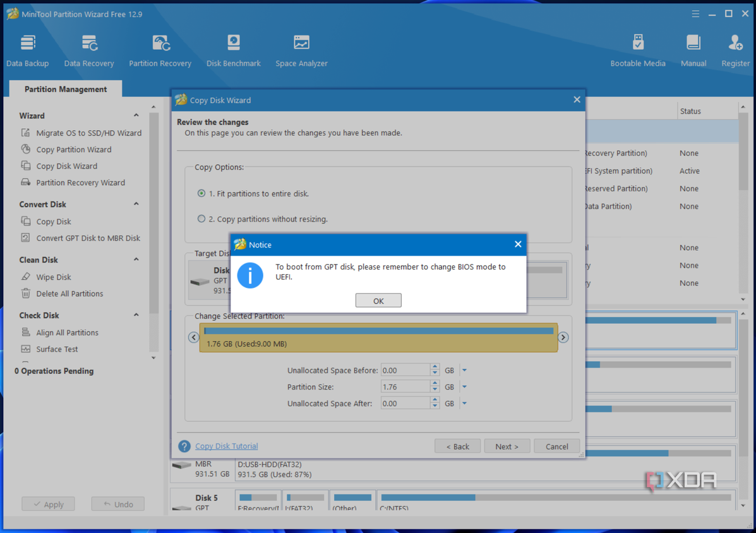
Task: Open unit dropdown for Partition Size
Action: [x=464, y=386]
